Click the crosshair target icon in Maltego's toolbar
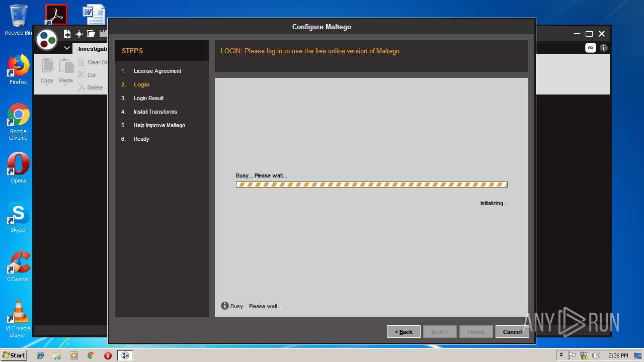 click(x=79, y=34)
